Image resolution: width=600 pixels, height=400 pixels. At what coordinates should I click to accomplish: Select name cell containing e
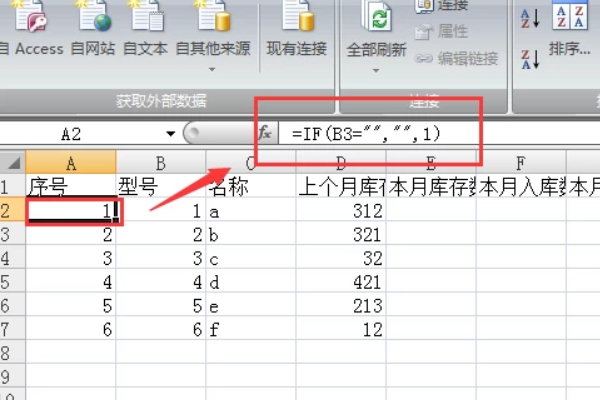(251, 305)
